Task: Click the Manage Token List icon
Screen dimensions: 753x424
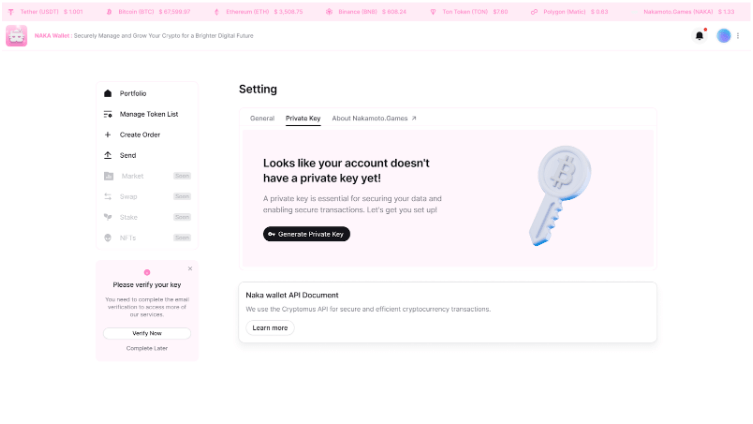Action: (108, 114)
